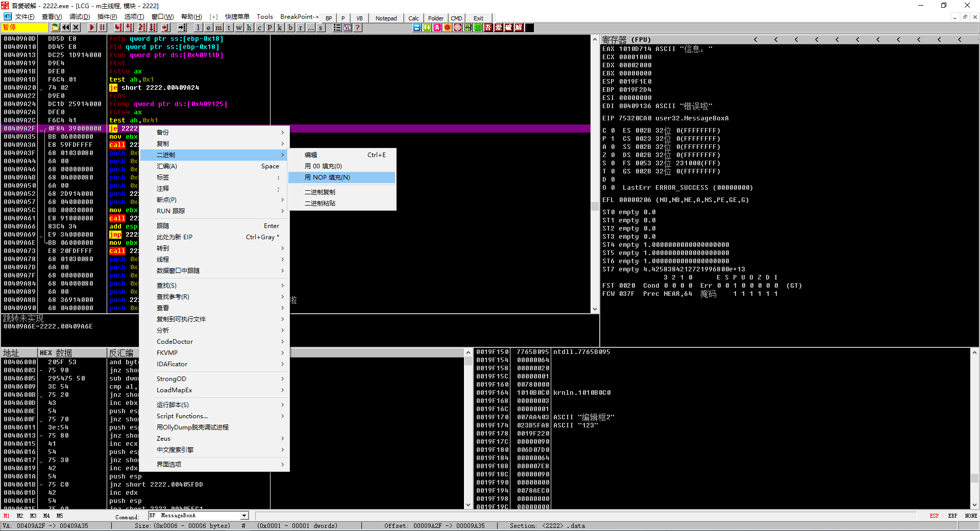Select 用 00 填充(0) in the submenu
Viewport: 980px width, 531px height.
(x=341, y=166)
